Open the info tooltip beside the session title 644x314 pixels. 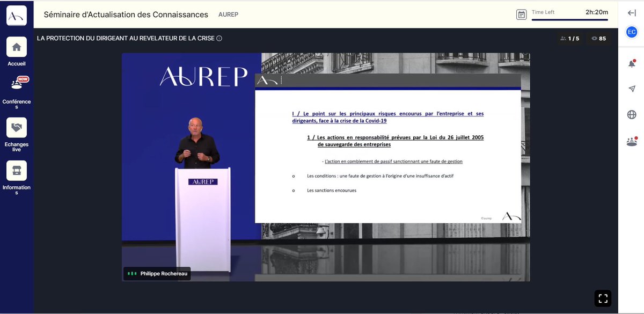coord(219,38)
